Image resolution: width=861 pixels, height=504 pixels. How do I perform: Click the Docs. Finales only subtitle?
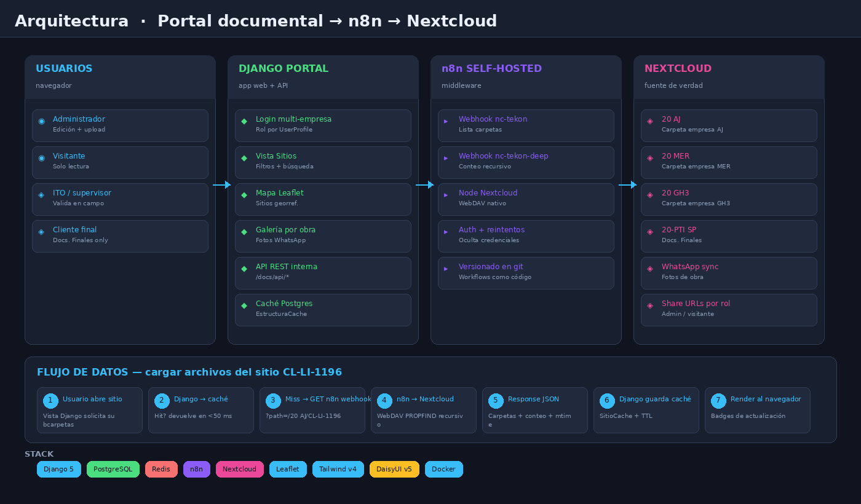[x=81, y=240]
